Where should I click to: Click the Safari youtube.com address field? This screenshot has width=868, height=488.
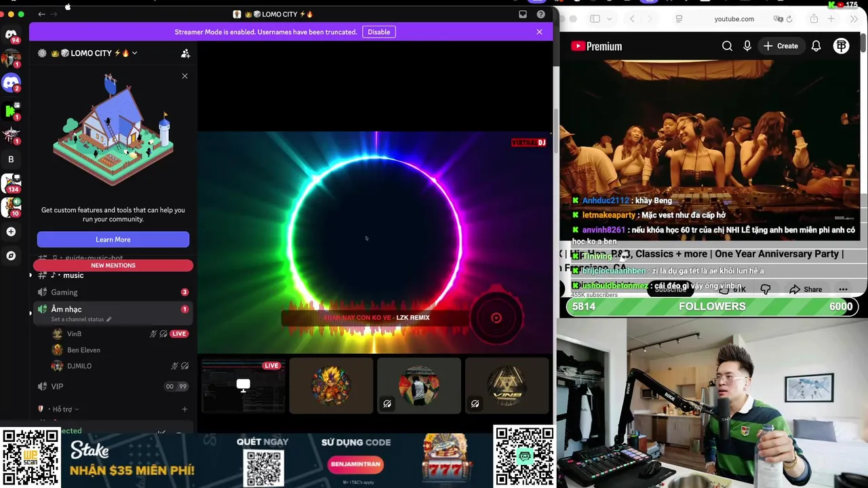(734, 19)
